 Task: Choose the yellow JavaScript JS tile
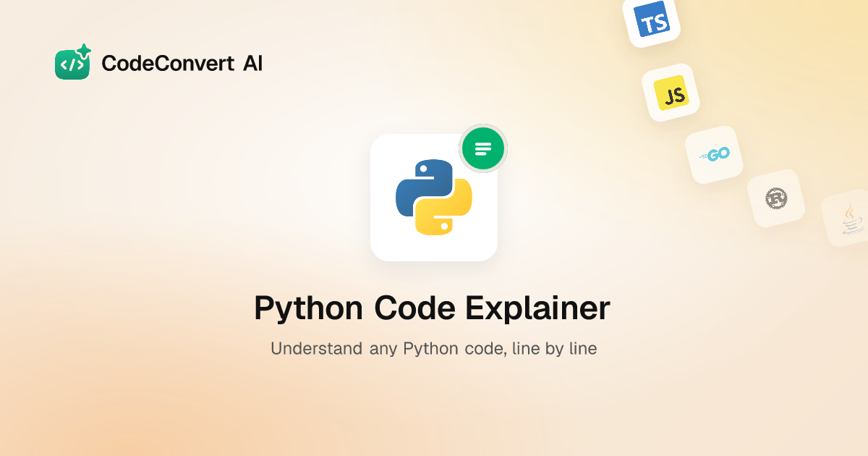[671, 93]
